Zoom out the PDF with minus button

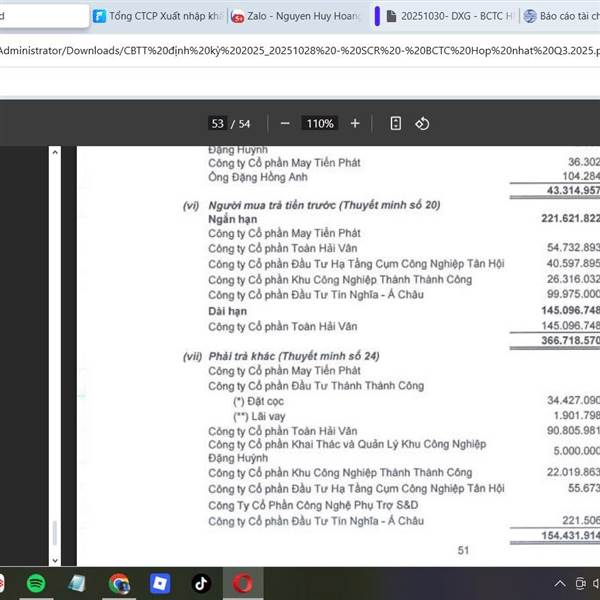(x=285, y=124)
